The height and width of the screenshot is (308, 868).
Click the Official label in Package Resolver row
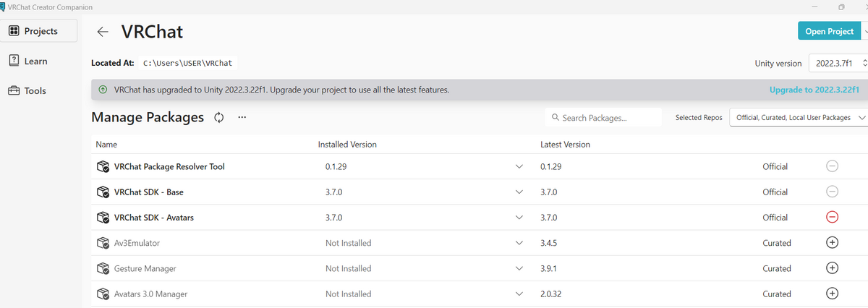coord(775,166)
